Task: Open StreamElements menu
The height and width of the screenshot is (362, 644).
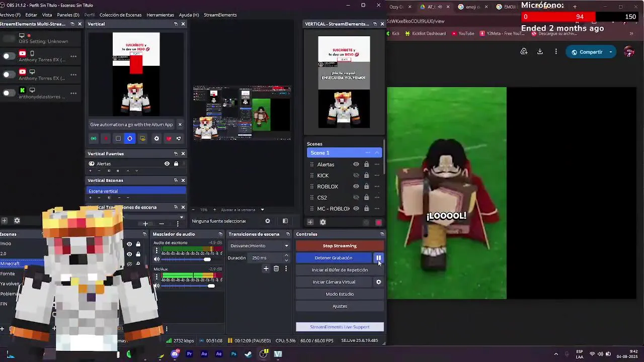Action: coord(220,15)
